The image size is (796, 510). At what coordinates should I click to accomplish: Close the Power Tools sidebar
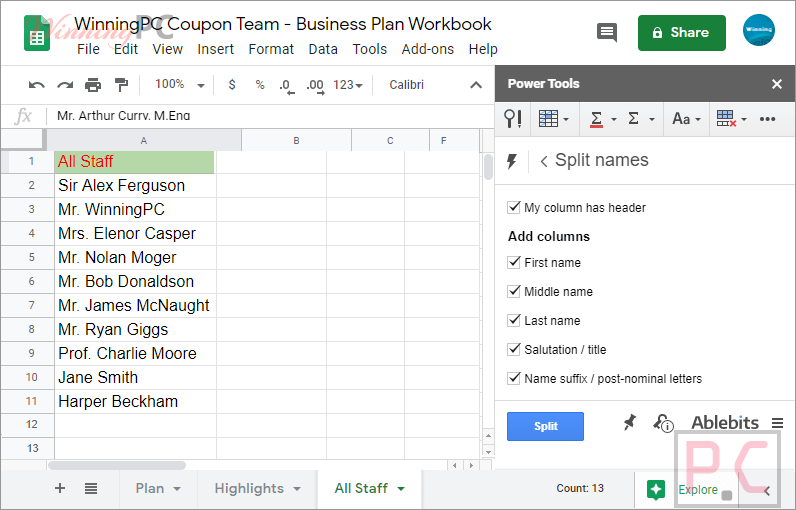point(777,84)
